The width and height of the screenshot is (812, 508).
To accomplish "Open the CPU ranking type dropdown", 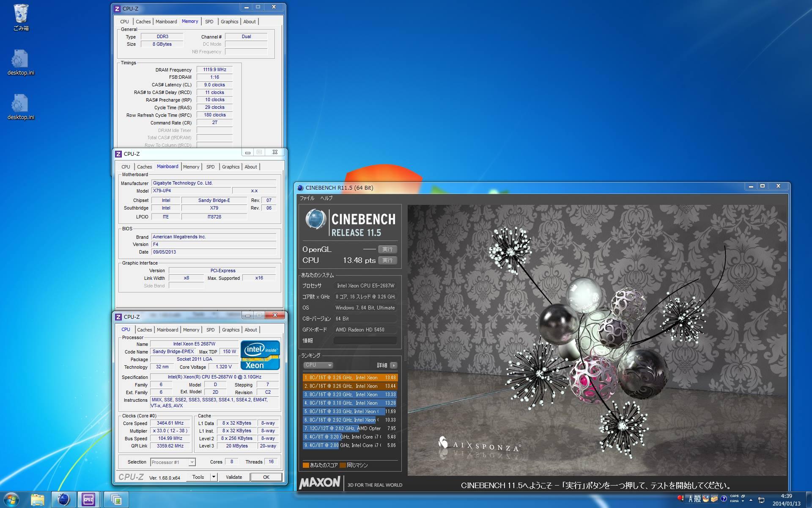I will click(x=318, y=365).
